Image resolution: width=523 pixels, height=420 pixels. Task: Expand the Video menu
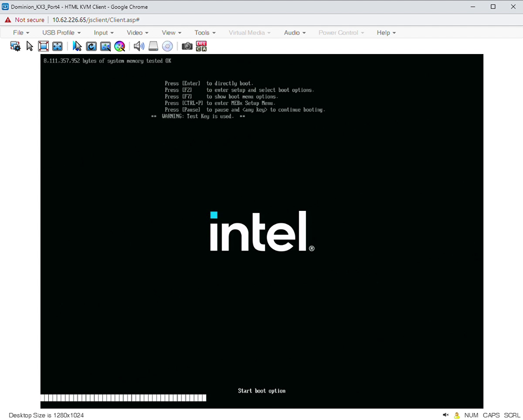tap(137, 33)
